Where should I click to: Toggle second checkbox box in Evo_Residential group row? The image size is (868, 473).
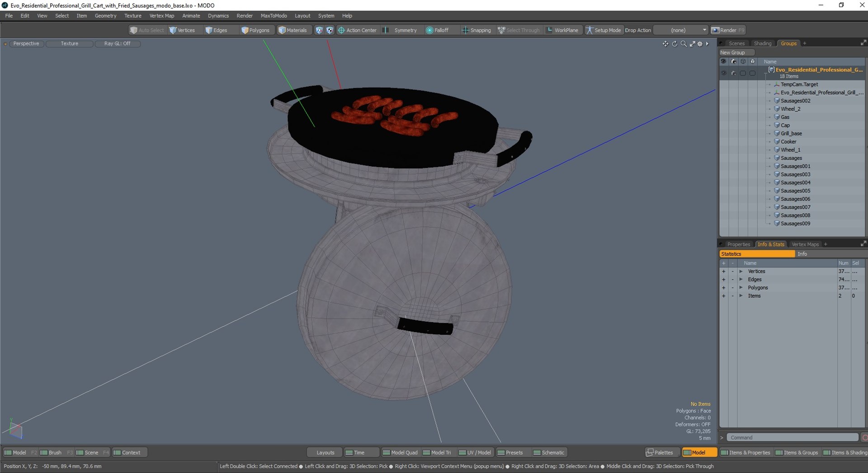[752, 73]
